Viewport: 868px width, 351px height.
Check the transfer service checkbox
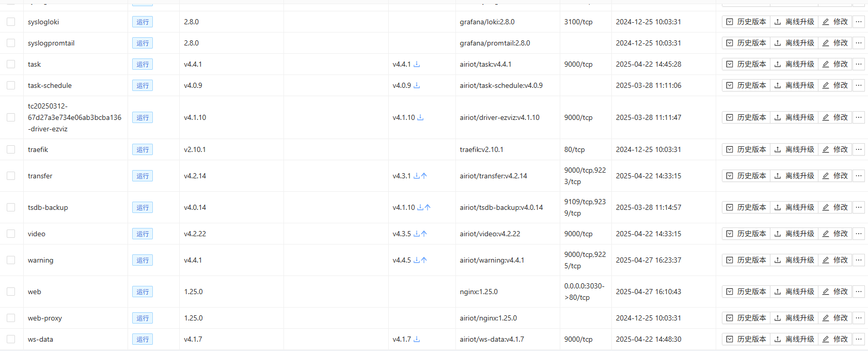pos(11,176)
